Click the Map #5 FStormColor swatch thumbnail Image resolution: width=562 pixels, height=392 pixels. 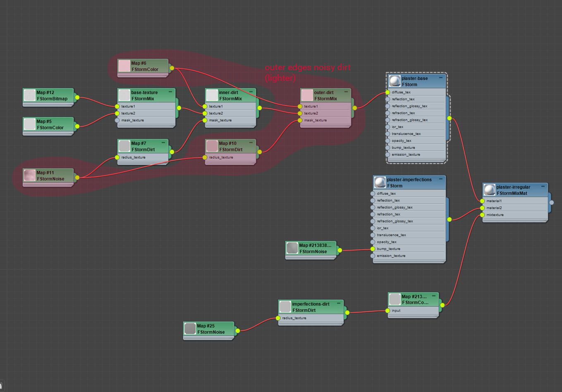coord(29,124)
